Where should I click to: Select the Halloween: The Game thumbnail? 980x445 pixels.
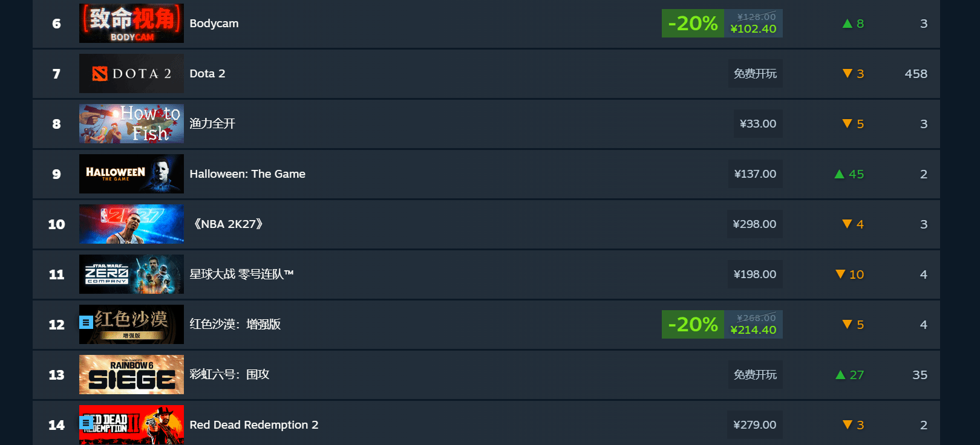click(x=131, y=174)
